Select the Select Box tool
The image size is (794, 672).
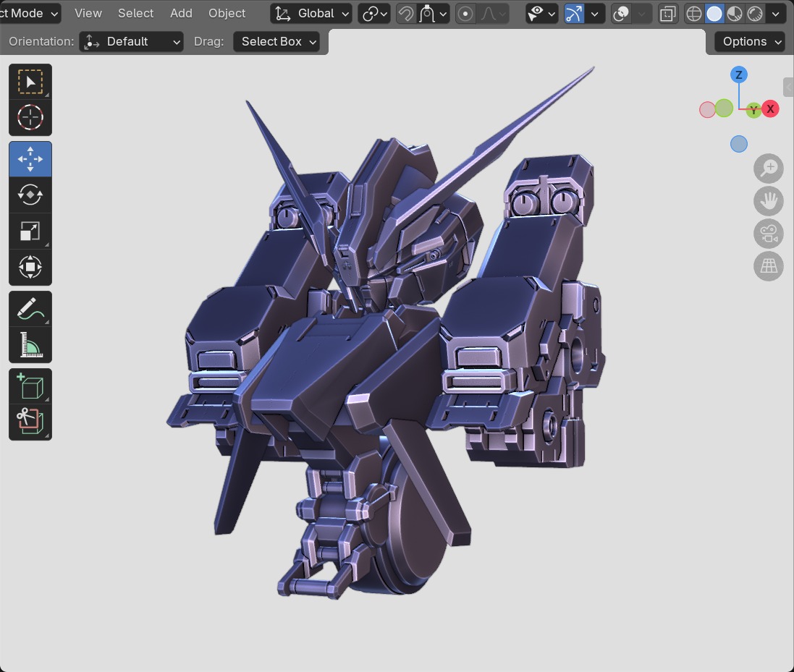tap(30, 82)
